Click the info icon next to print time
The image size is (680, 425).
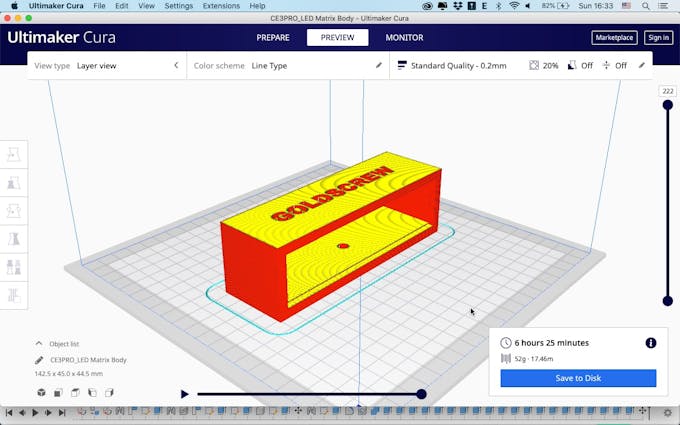[651, 343]
